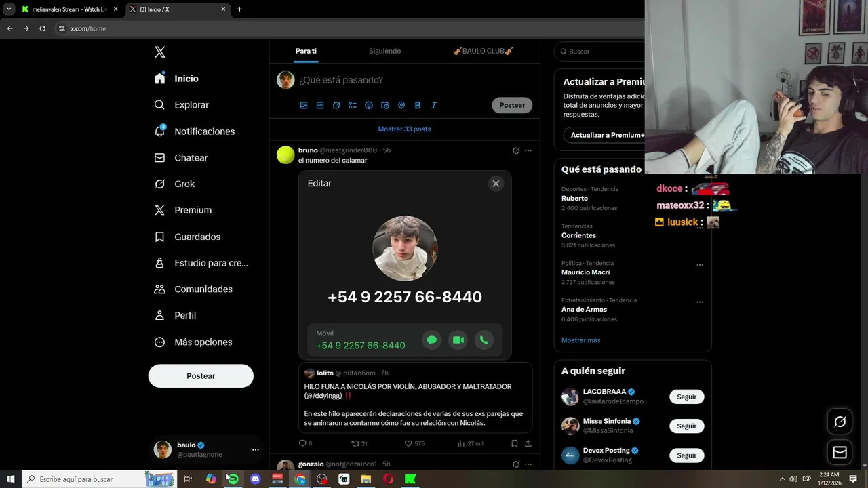
Task: Bookmark bruno's post
Action: tap(515, 443)
